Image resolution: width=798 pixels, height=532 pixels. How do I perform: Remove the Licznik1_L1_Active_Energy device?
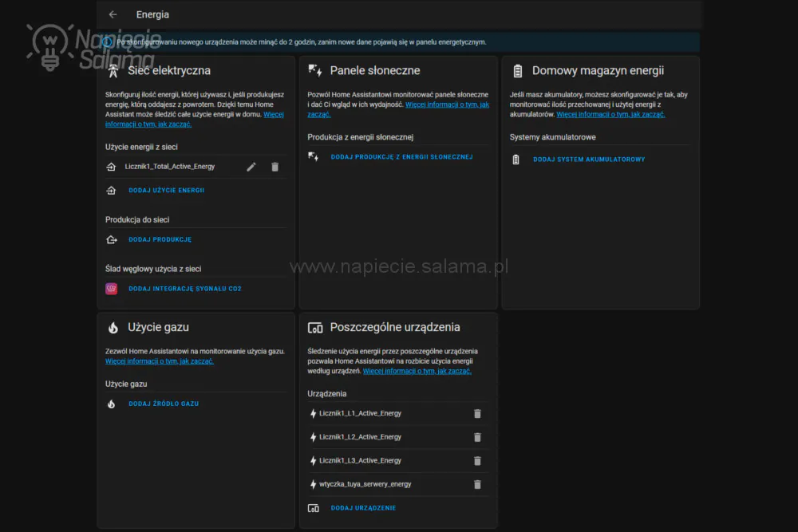pos(477,414)
